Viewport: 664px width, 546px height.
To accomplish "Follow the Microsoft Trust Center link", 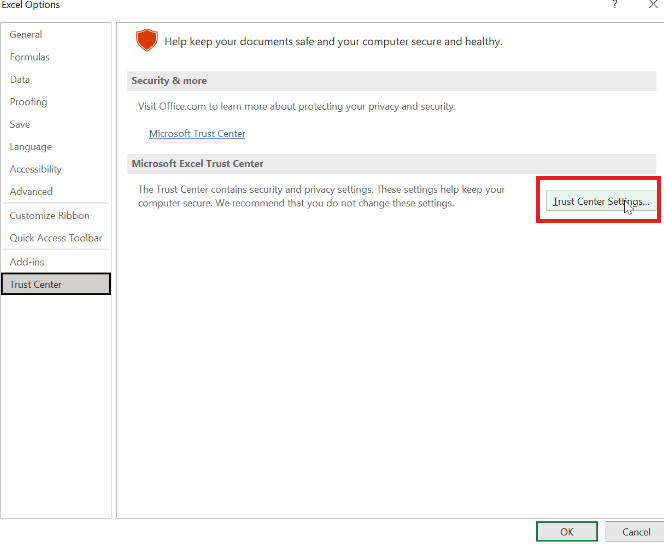I will click(x=197, y=134).
